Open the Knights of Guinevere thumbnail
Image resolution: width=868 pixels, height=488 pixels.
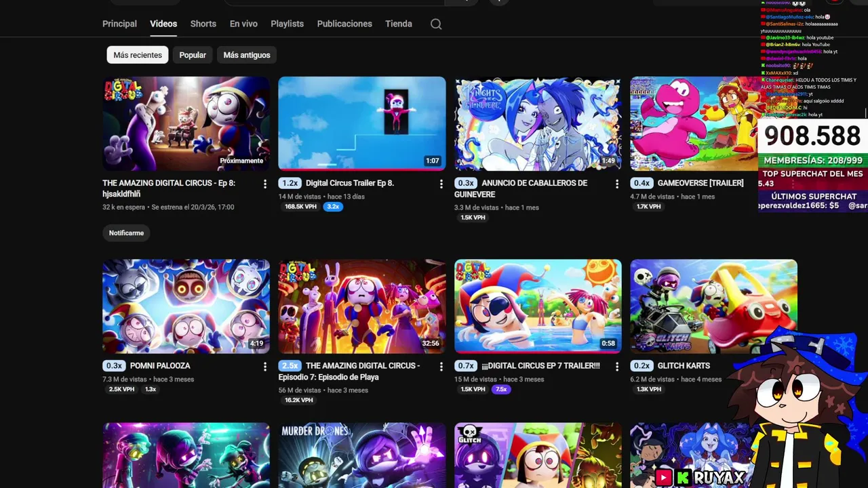tap(538, 123)
